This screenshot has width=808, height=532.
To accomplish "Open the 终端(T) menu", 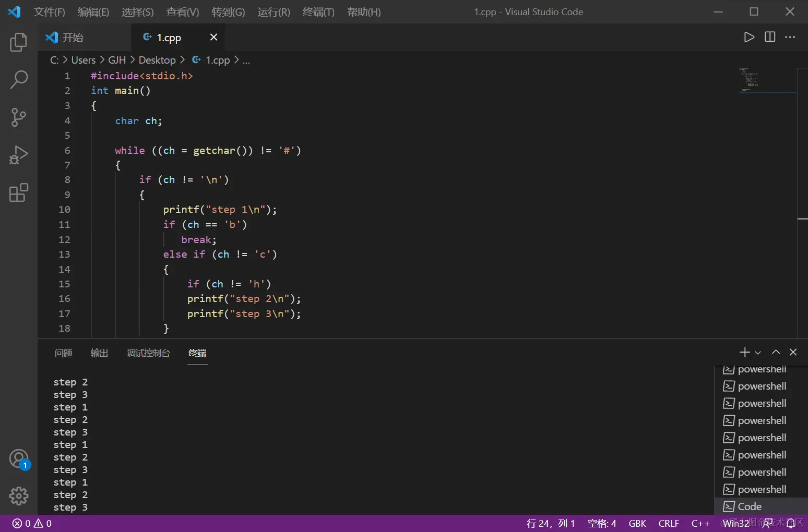I will [318, 12].
